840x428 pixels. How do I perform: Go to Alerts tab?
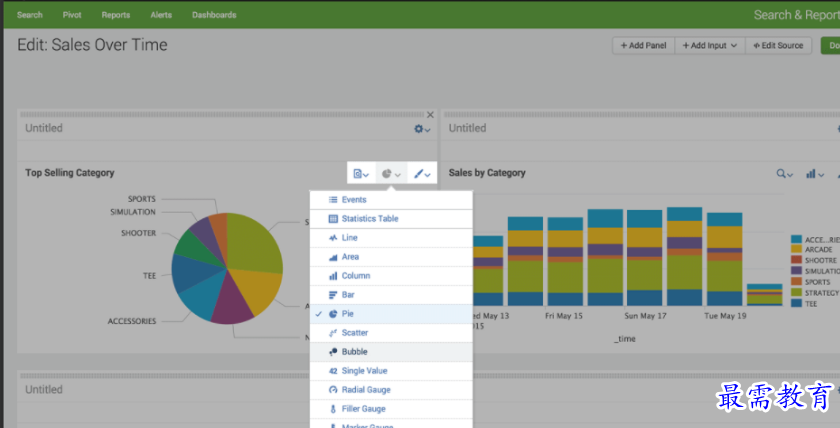(x=161, y=15)
